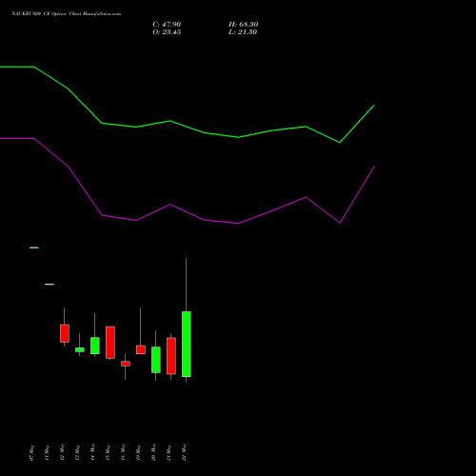476x476 pixels.
Task: Select the green candle for 20 May
Action: (x=156, y=360)
